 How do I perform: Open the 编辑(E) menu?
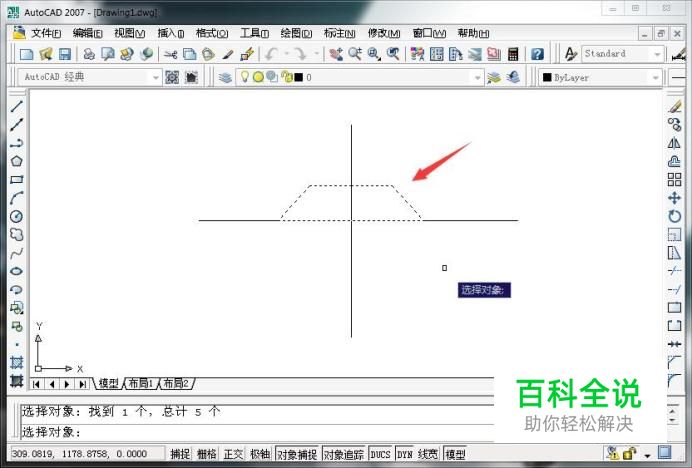[87, 33]
